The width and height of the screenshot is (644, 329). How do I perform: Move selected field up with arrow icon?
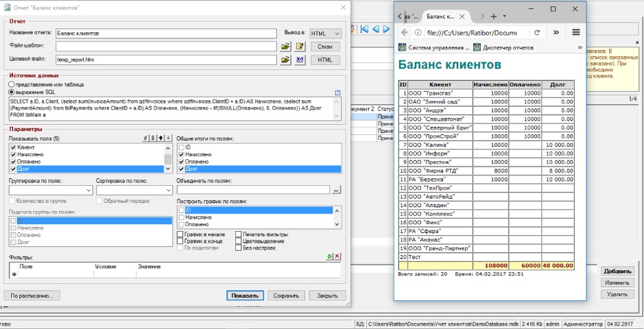pos(161,138)
